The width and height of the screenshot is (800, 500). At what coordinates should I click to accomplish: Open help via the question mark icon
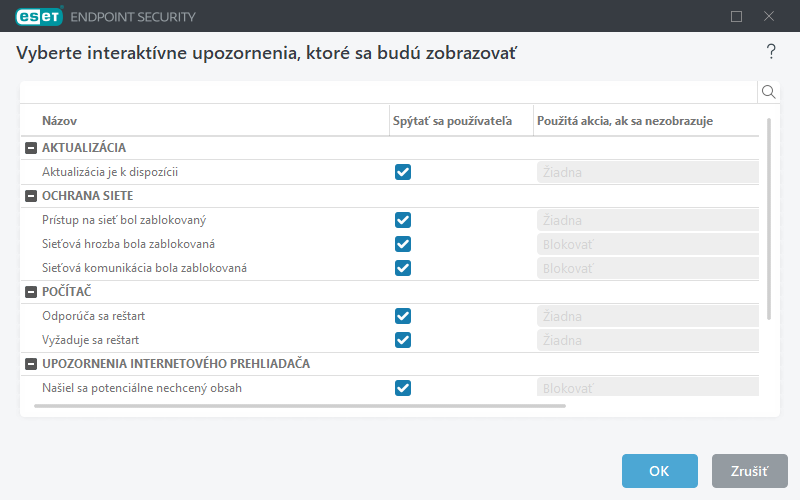(771, 52)
